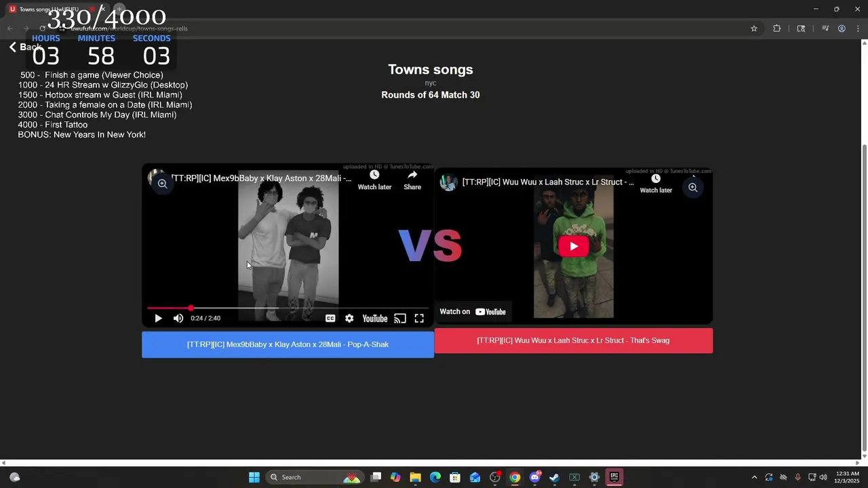Click the taskbar Search box
The image size is (868, 488).
pos(314,477)
